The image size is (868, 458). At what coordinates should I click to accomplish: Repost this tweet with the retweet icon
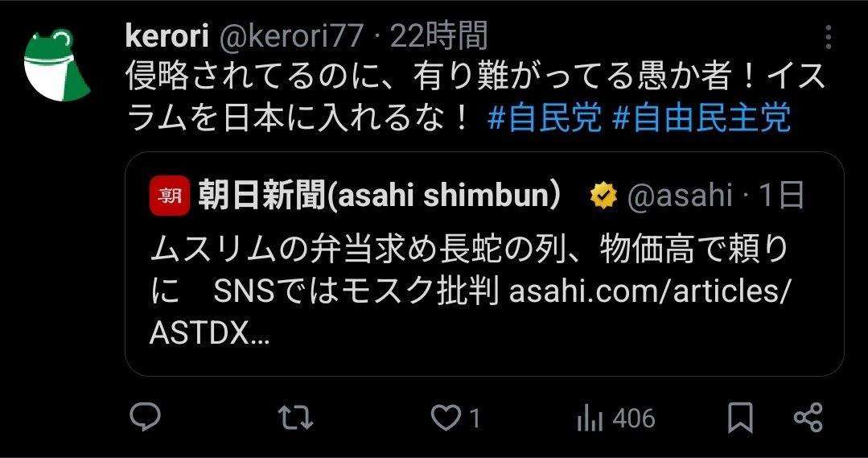point(295,418)
